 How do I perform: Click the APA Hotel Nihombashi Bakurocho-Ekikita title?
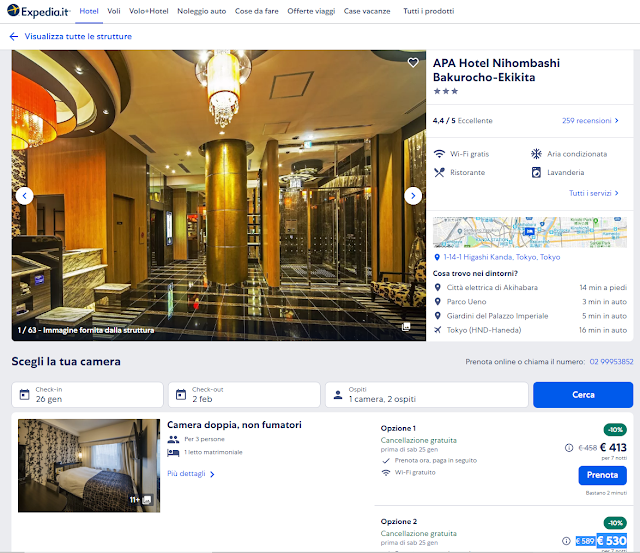pos(496,70)
